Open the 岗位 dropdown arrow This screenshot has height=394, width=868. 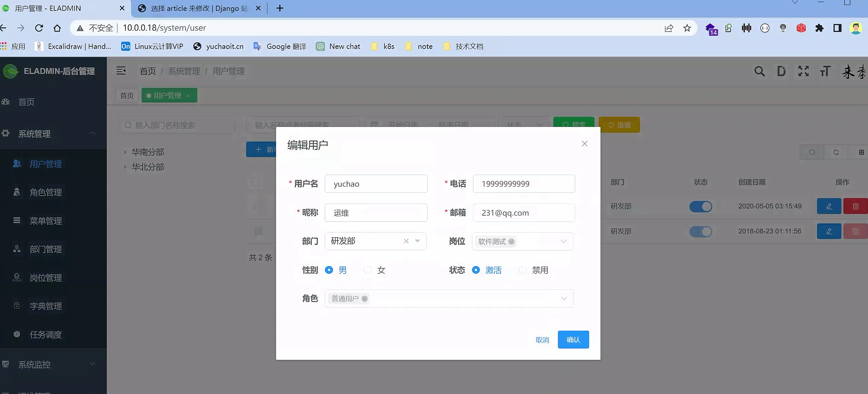coord(563,241)
